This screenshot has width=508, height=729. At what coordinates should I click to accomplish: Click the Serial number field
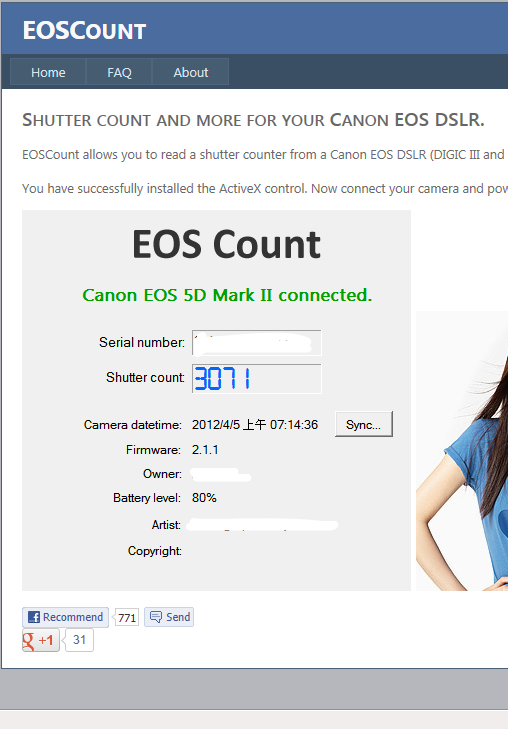pos(257,343)
